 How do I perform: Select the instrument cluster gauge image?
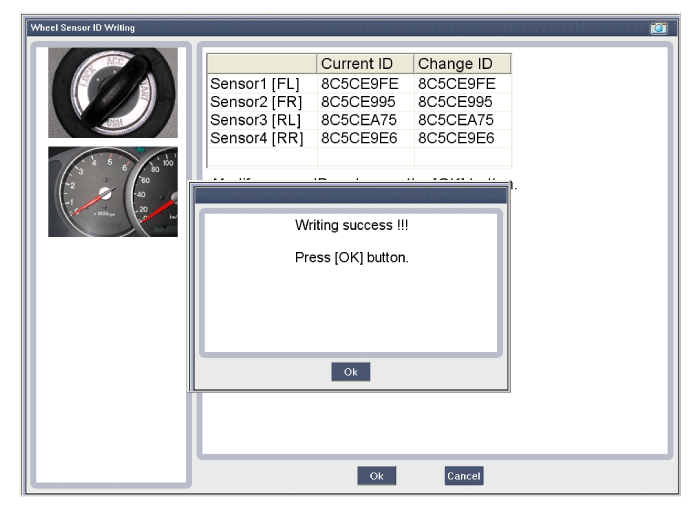112,192
